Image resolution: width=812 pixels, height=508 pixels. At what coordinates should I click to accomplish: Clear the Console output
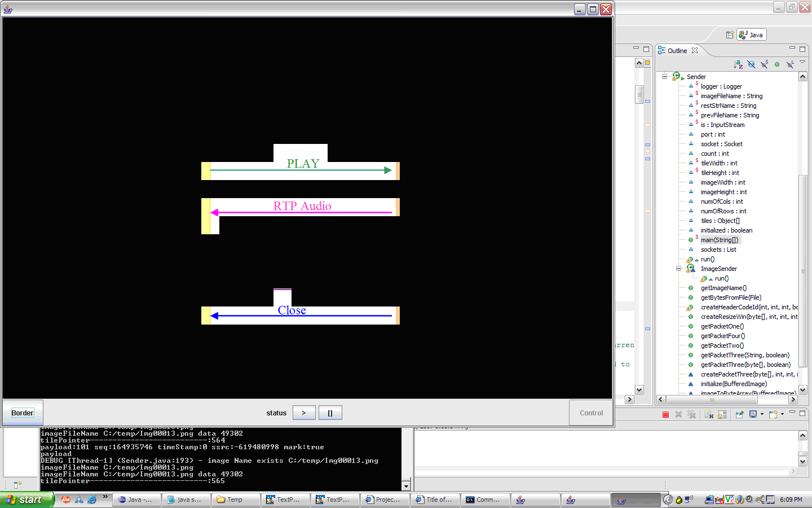tap(709, 414)
